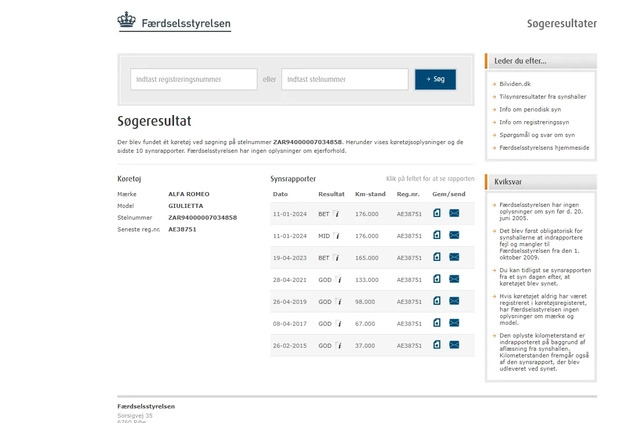Save the 11-01-2024 BET report
The width and height of the screenshot is (644, 423).
[x=437, y=213]
